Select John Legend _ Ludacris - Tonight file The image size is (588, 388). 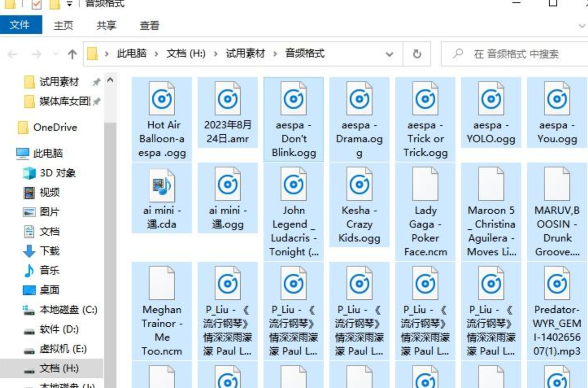click(x=294, y=212)
